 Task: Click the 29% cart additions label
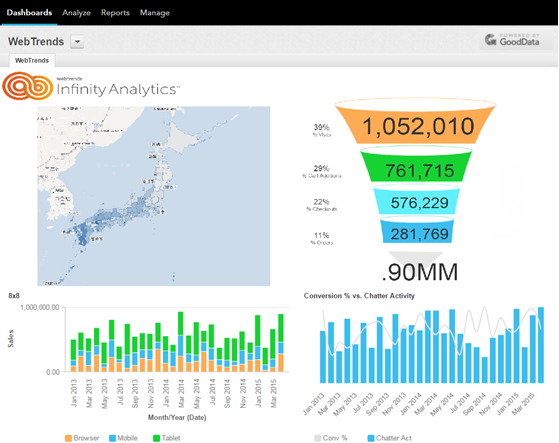(x=322, y=171)
